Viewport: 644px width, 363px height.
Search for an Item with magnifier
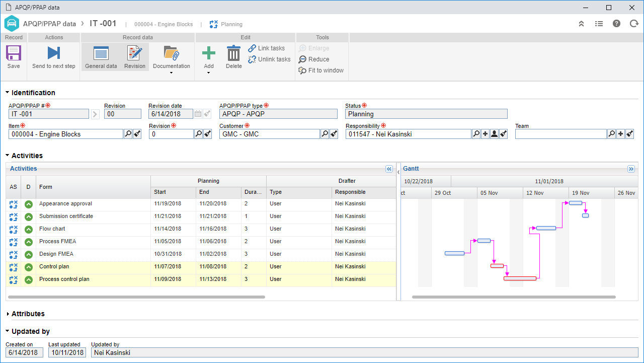pos(128,134)
